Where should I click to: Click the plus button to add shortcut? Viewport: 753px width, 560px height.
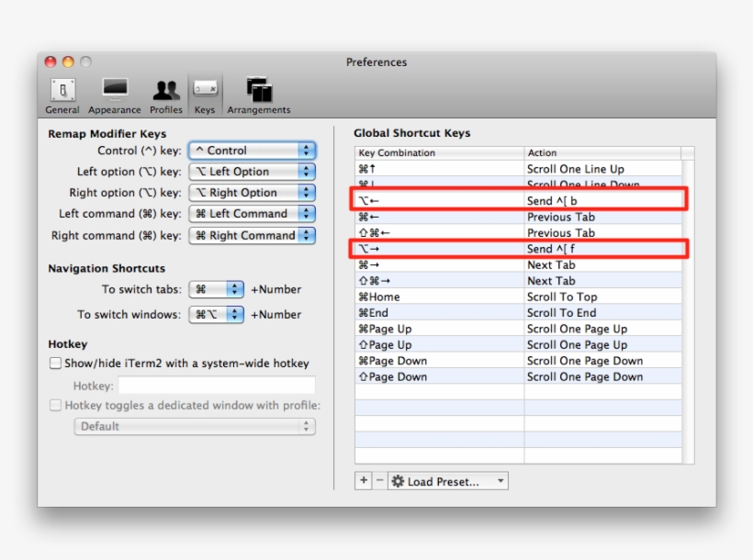pos(364,481)
